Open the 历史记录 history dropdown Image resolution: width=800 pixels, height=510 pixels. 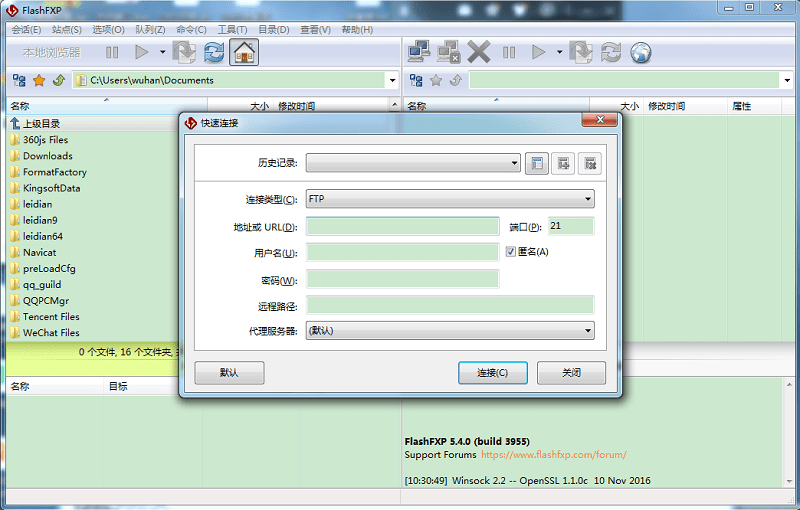(514, 163)
